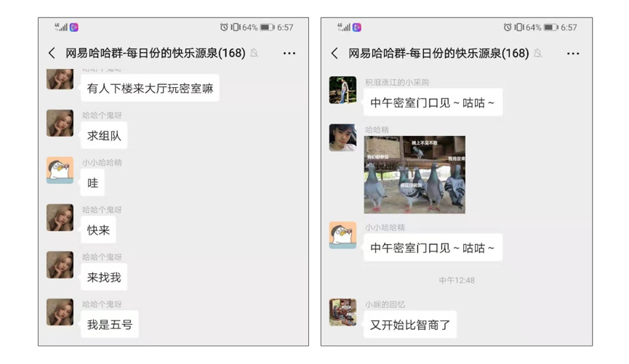Tap muted bell icon in left header
Viewport: 629px width, 364px height.
(x=255, y=53)
